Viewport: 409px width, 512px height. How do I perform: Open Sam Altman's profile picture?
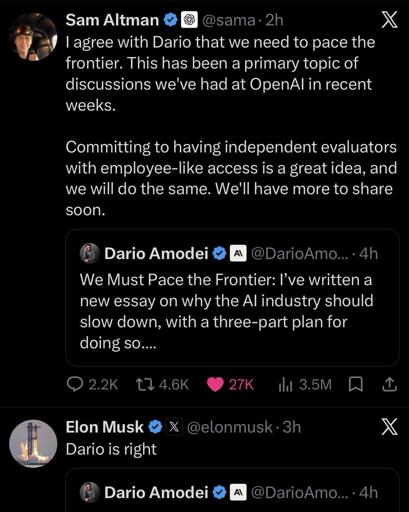(33, 37)
